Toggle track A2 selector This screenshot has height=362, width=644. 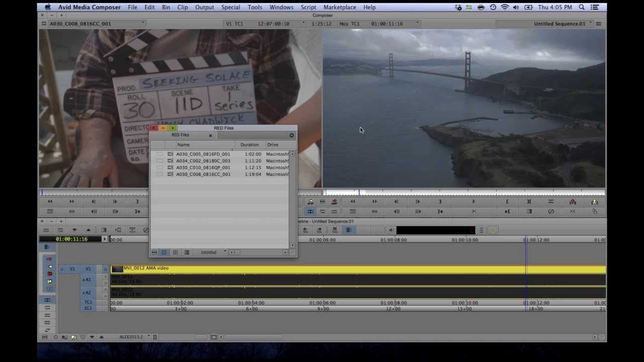point(88,293)
